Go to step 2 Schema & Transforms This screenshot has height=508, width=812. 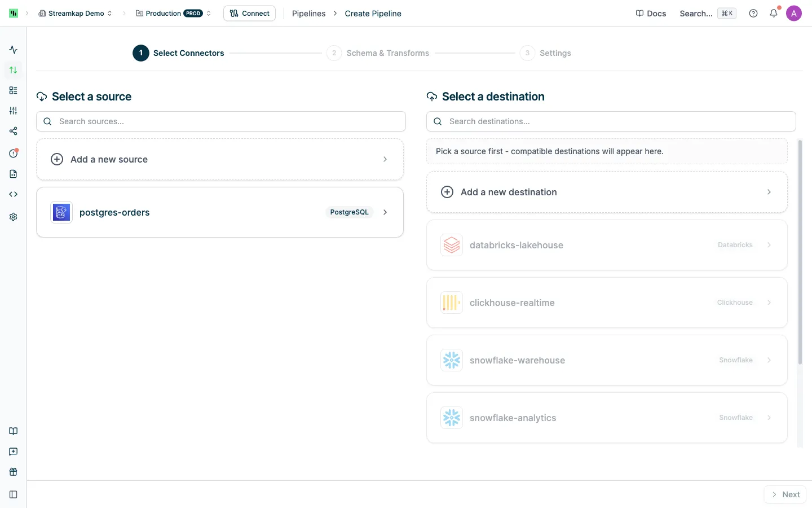pos(378,53)
